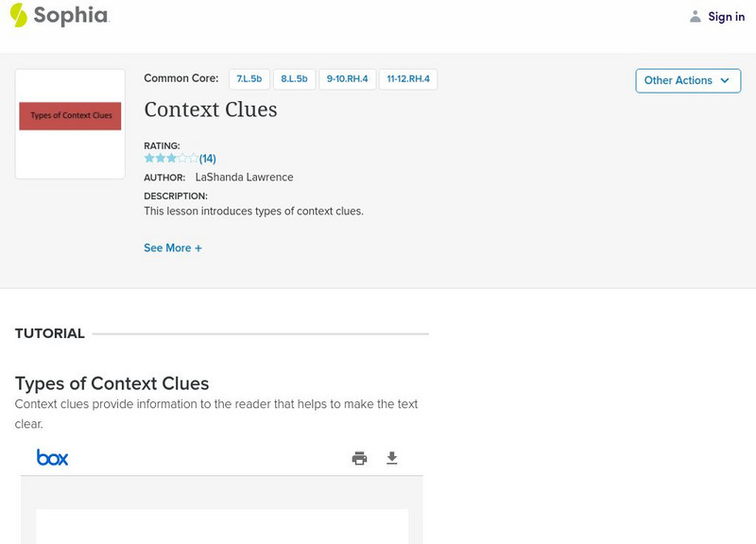Screen dimensions: 756x544
Task: Click the chevron on Other Actions
Action: [x=725, y=80]
